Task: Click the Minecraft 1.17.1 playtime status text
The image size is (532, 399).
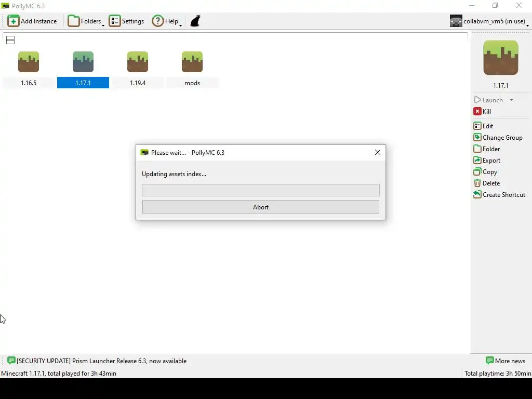Action: tap(59, 373)
